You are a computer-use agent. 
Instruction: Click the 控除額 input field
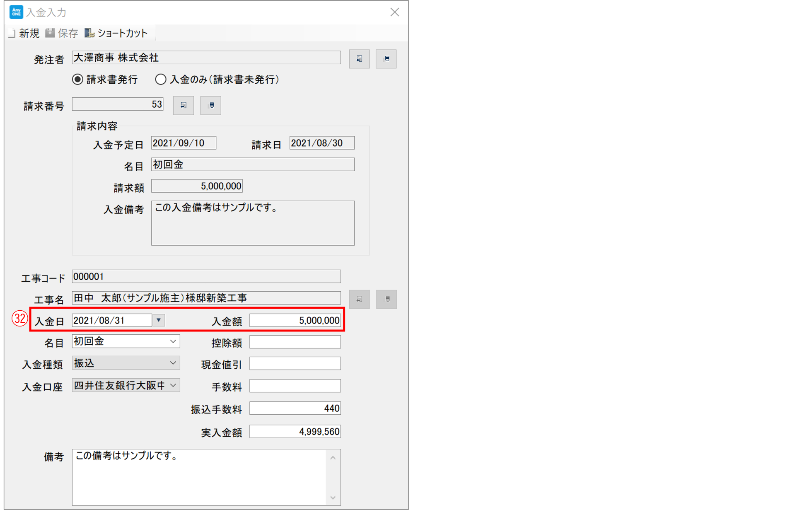(x=295, y=342)
